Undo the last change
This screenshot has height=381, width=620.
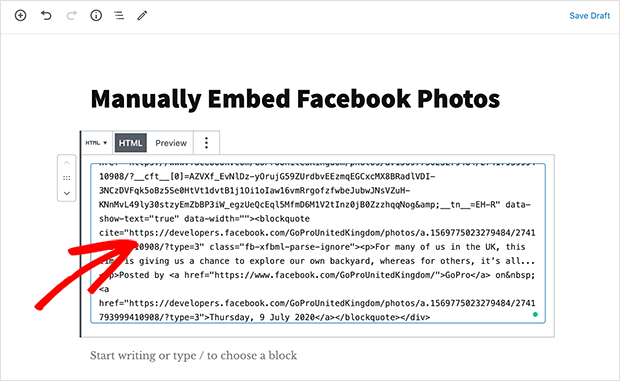tap(46, 15)
